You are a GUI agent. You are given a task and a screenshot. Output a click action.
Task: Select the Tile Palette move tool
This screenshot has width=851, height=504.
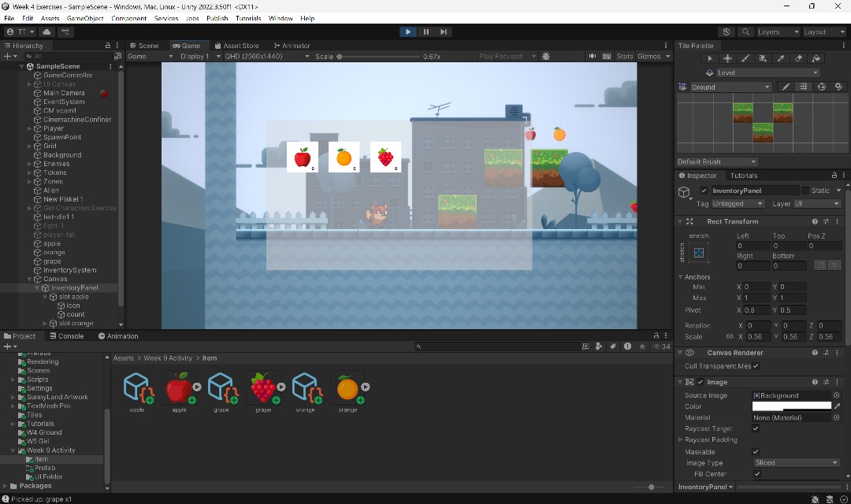(x=727, y=58)
